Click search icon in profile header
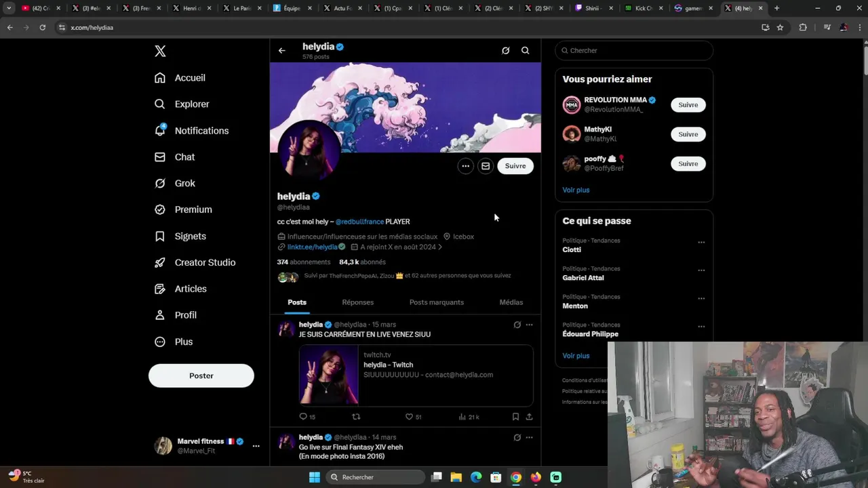868x488 pixels. pyautogui.click(x=525, y=51)
